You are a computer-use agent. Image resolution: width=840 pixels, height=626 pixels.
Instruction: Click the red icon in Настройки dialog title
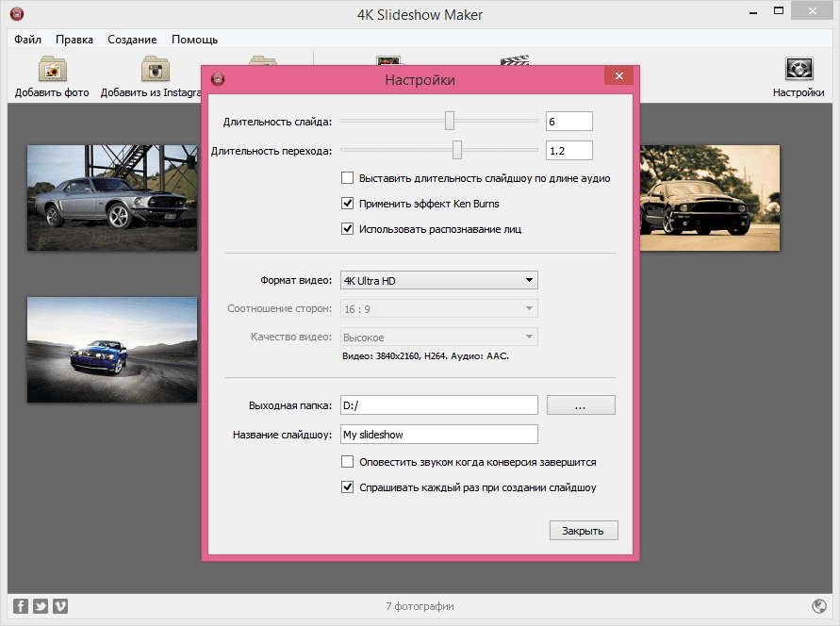(x=218, y=79)
